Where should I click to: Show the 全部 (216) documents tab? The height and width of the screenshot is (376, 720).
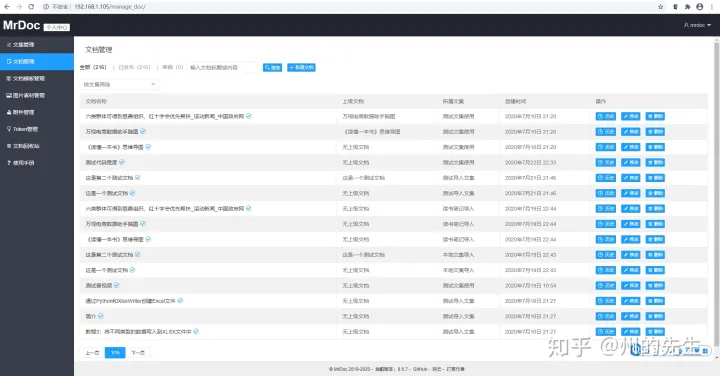93,67
